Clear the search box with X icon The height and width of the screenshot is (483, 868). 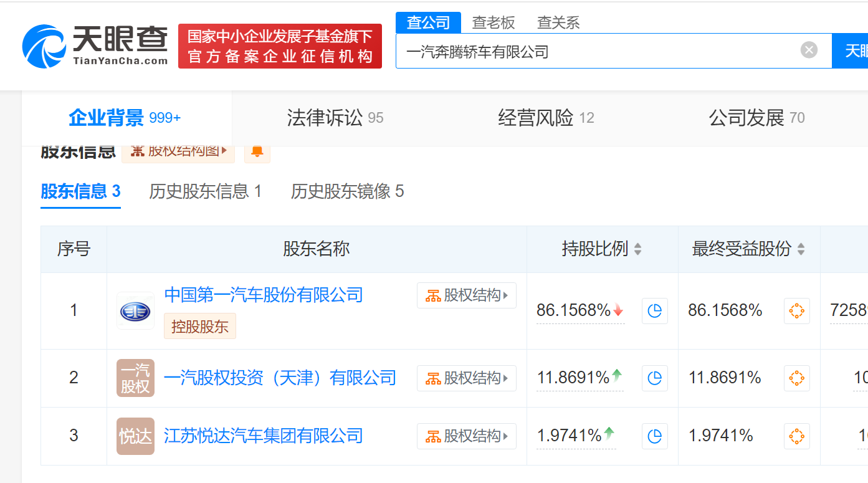809,50
